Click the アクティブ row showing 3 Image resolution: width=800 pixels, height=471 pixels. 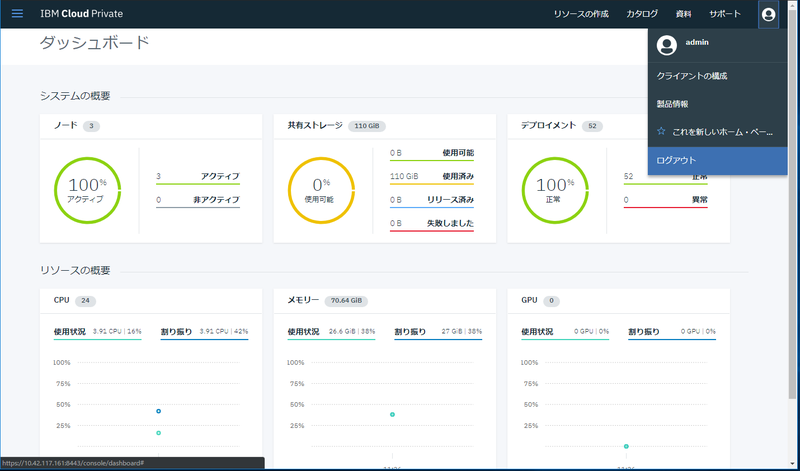click(198, 177)
